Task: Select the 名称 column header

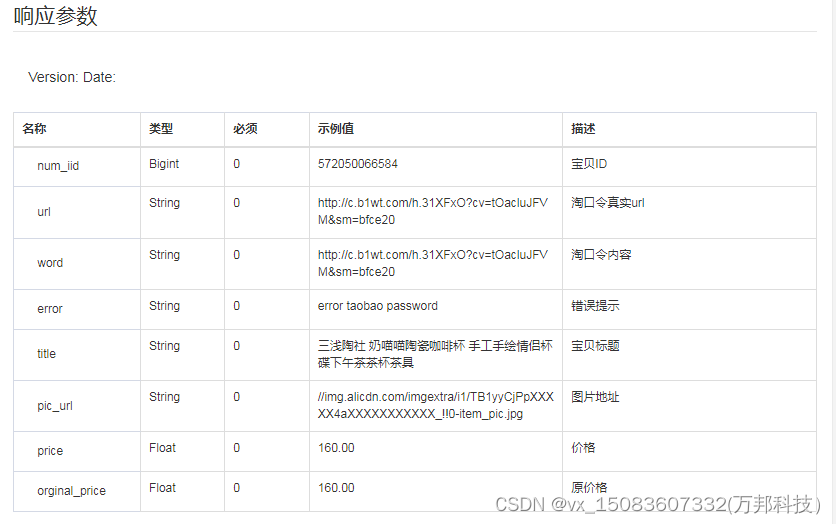Action: tap(34, 128)
